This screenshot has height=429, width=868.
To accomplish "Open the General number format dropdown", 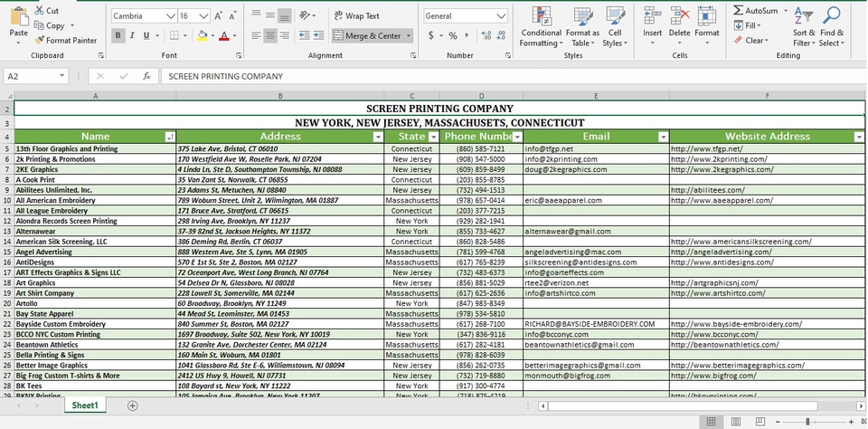I will click(x=501, y=16).
